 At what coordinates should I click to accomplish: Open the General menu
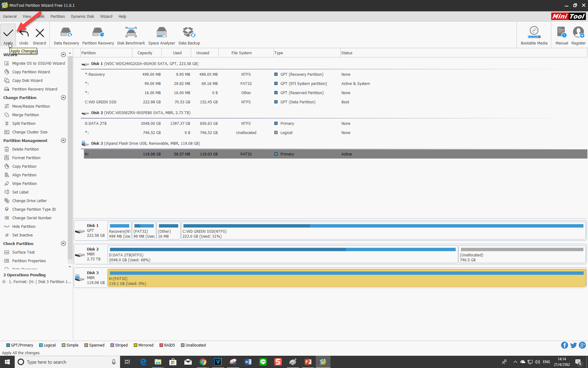pos(10,16)
